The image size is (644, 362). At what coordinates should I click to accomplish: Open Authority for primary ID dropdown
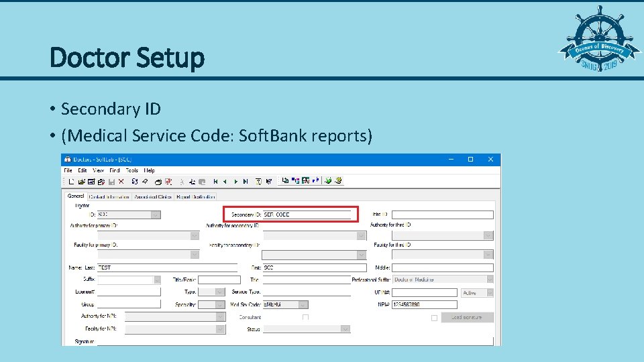click(195, 235)
